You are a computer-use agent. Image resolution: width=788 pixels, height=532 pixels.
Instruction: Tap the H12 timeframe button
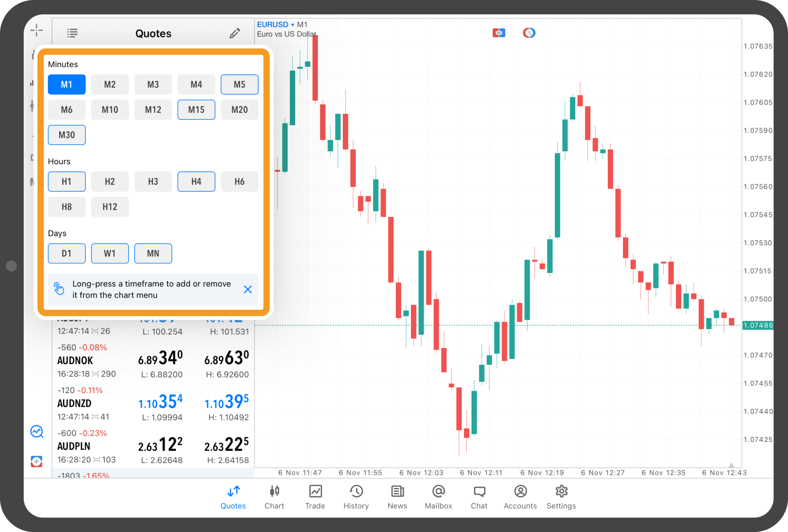pos(110,207)
